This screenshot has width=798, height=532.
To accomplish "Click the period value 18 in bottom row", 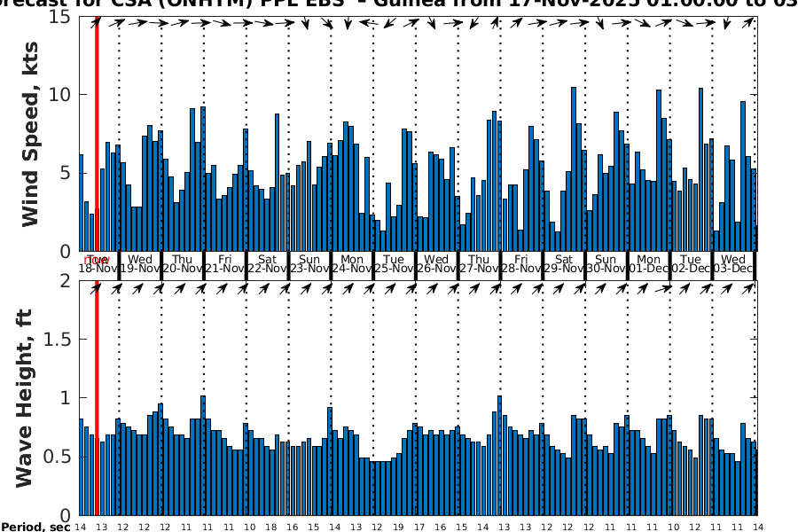I will point(270,527).
